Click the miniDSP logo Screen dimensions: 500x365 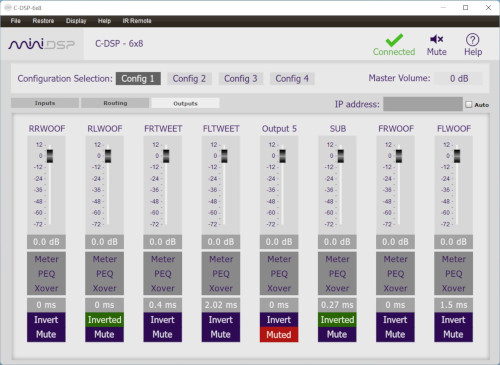pos(41,44)
